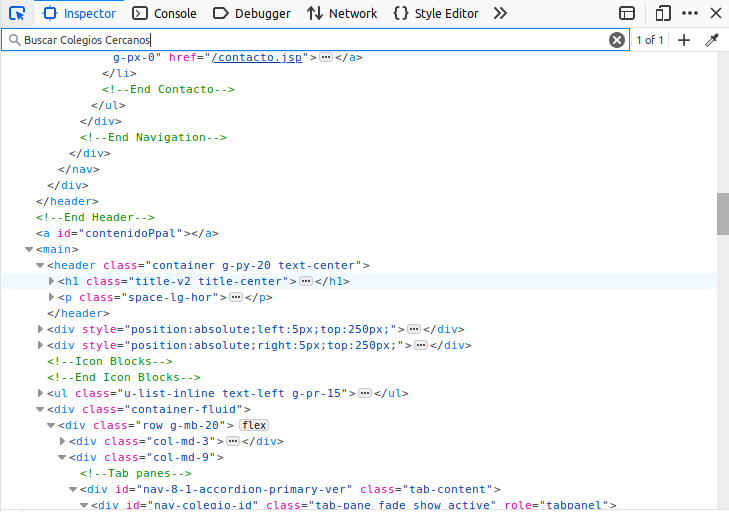Toggle the split console dock icon
This screenshot has width=729, height=512.
tap(627, 13)
